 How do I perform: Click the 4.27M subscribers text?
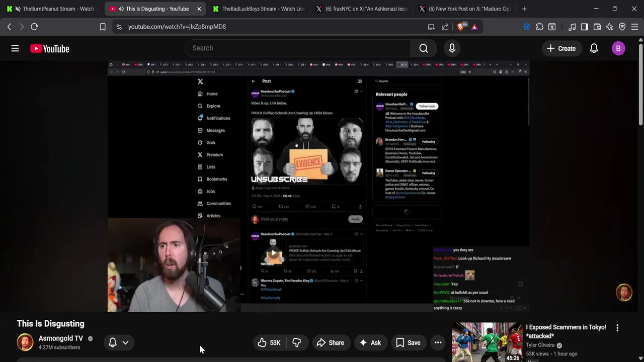coord(59,347)
